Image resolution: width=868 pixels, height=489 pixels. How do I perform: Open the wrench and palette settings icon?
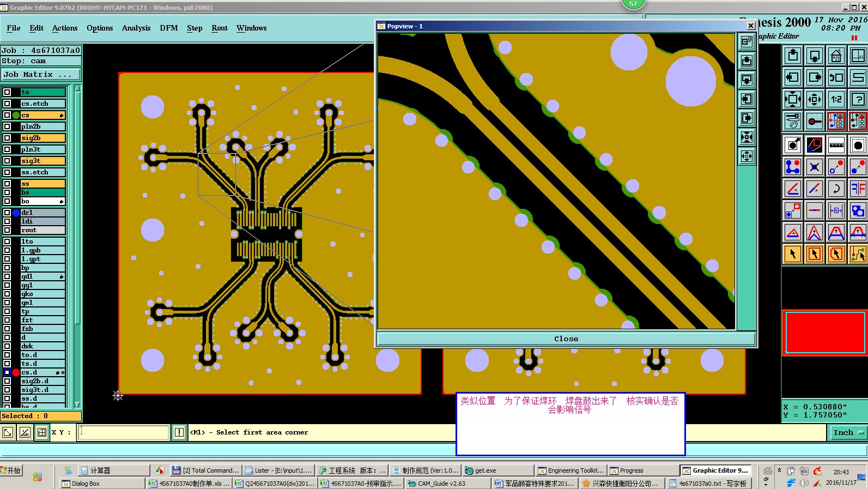[x=793, y=121]
